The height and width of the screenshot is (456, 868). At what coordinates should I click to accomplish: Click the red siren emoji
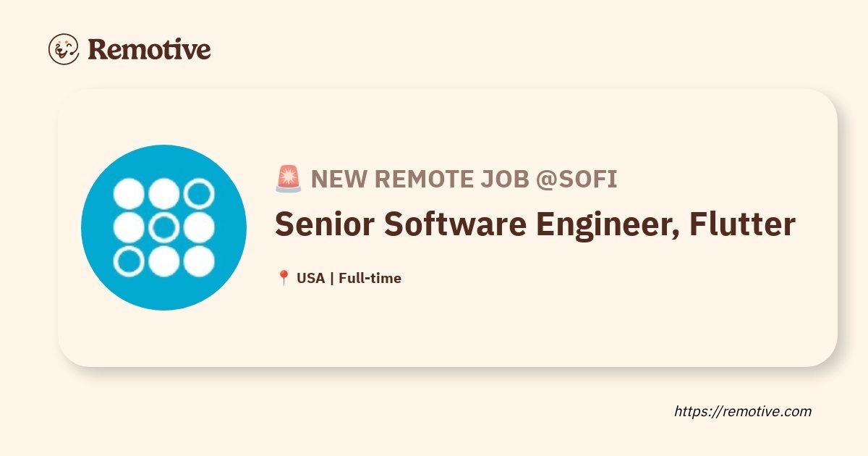288,179
